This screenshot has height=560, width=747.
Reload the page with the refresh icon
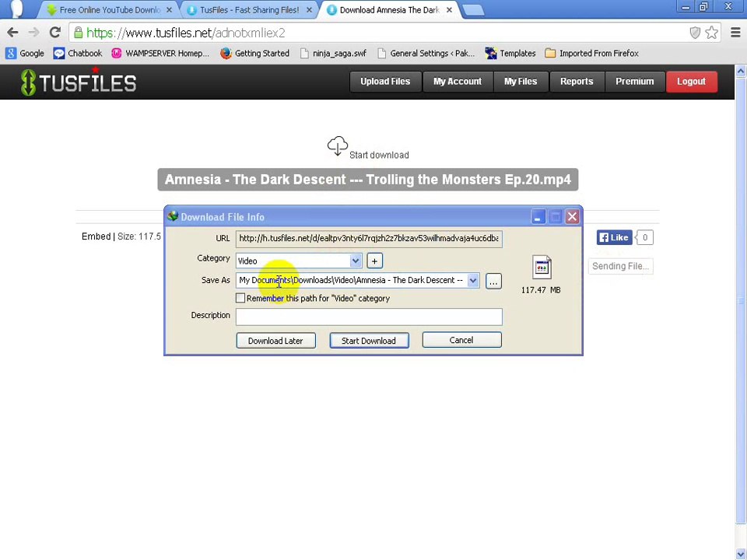[54, 33]
